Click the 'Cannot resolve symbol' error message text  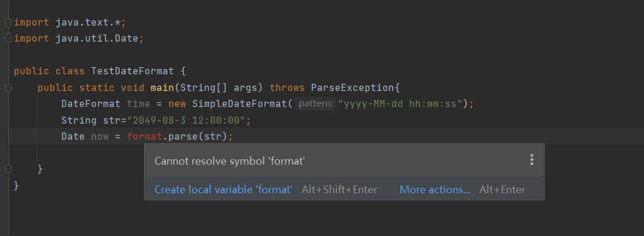[x=230, y=161]
